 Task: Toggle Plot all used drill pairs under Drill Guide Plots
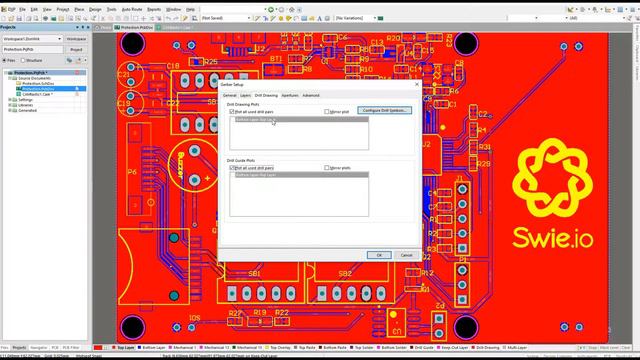[x=232, y=168]
